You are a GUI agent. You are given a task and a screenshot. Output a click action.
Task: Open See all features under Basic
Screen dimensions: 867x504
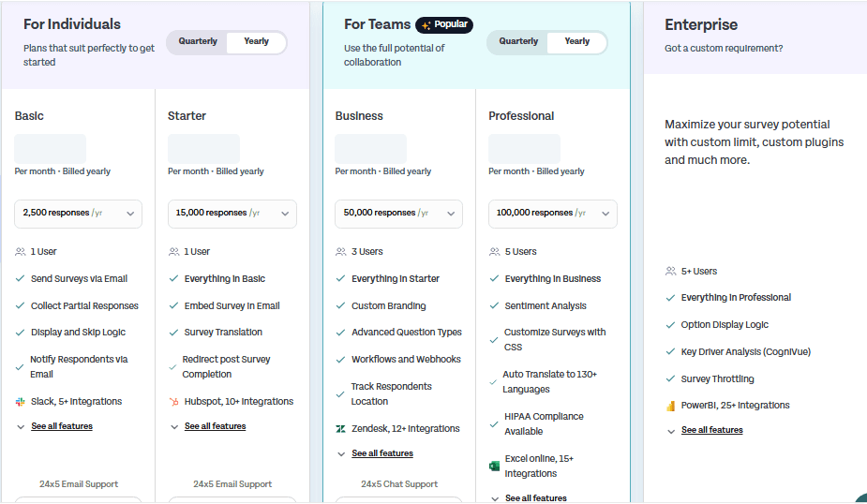(62, 426)
